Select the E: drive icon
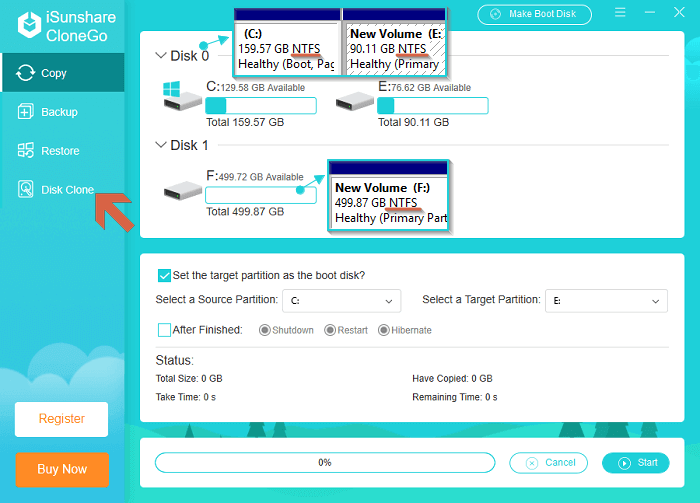700x503 pixels. coord(354,101)
